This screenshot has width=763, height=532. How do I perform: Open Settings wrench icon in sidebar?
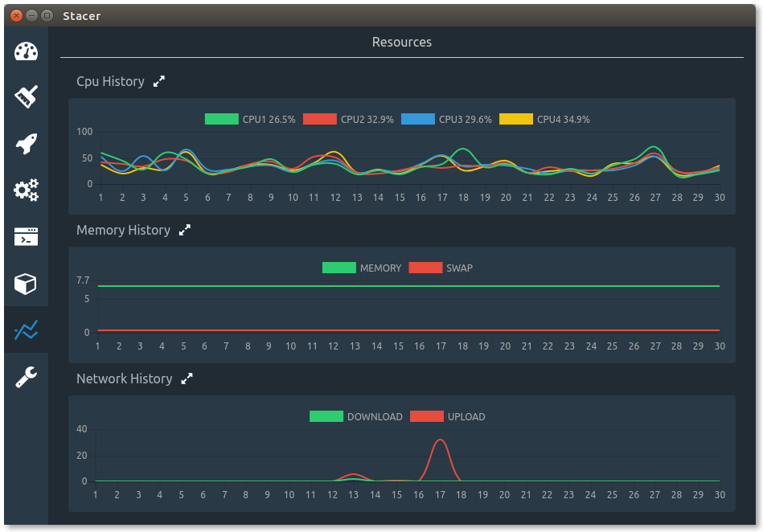pyautogui.click(x=27, y=376)
